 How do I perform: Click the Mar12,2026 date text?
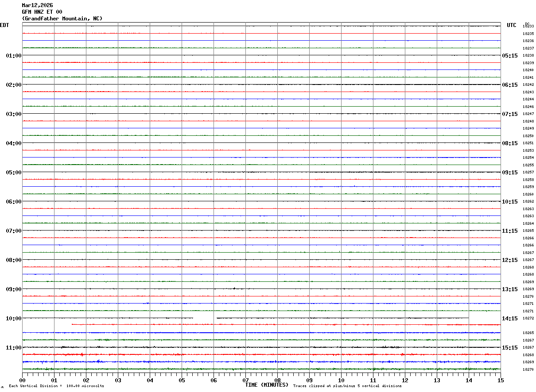(x=37, y=5)
